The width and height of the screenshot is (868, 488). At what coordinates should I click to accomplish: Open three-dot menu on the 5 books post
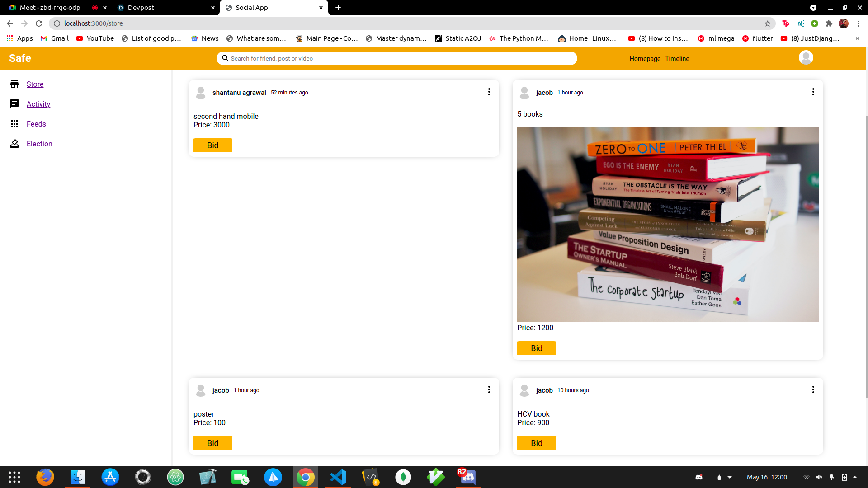point(813,92)
